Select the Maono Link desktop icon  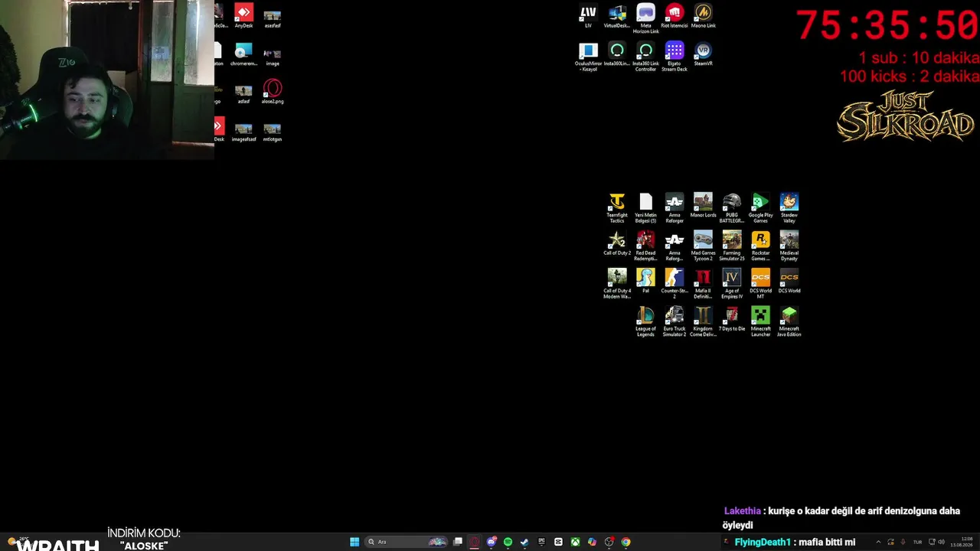703,16
